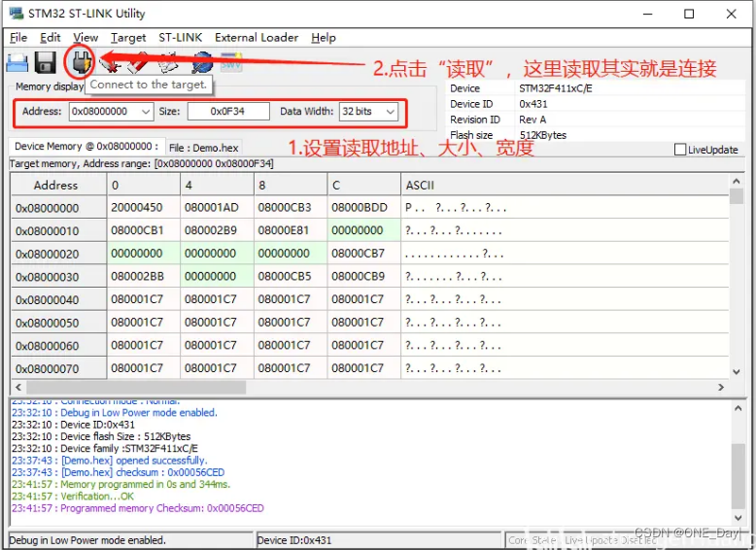Click the ASCII column header
The height and width of the screenshot is (550, 756).
[x=565, y=185]
